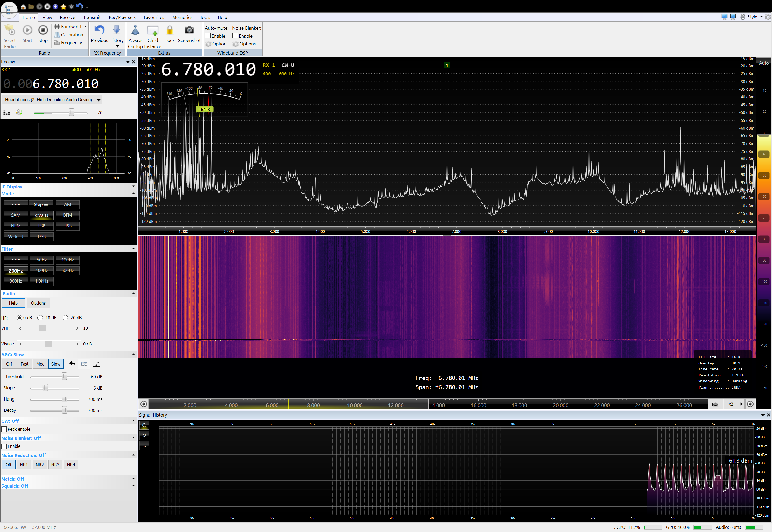Click the Always On Top icon
The width and height of the screenshot is (772, 532).
coord(135,30)
